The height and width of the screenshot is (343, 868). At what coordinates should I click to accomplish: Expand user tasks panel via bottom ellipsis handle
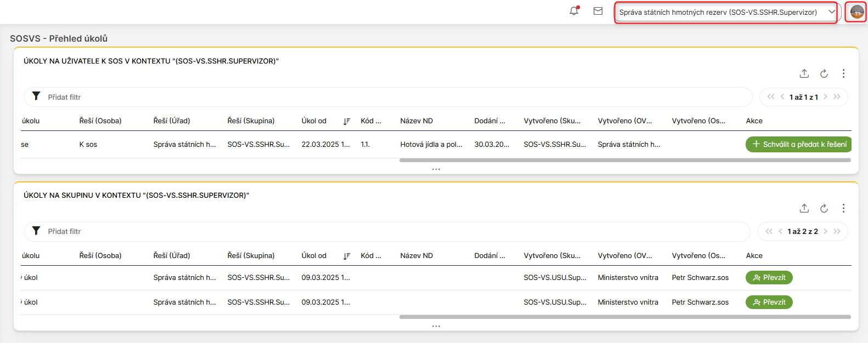(436, 169)
